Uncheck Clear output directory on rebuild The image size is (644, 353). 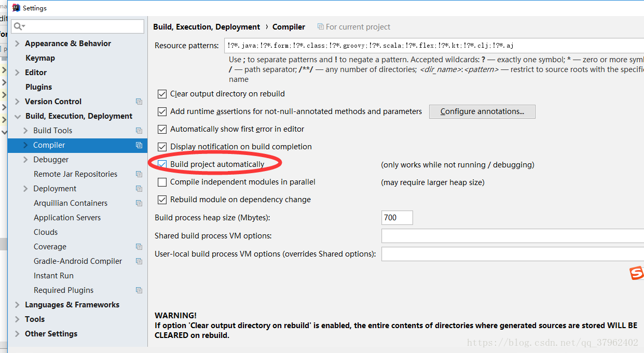[162, 94]
